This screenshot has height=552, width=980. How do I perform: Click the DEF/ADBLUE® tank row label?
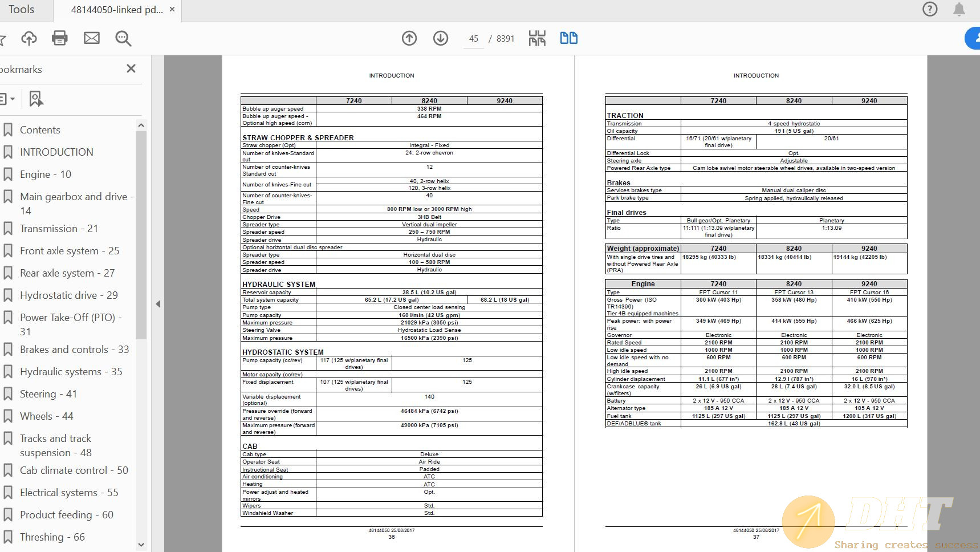click(634, 424)
